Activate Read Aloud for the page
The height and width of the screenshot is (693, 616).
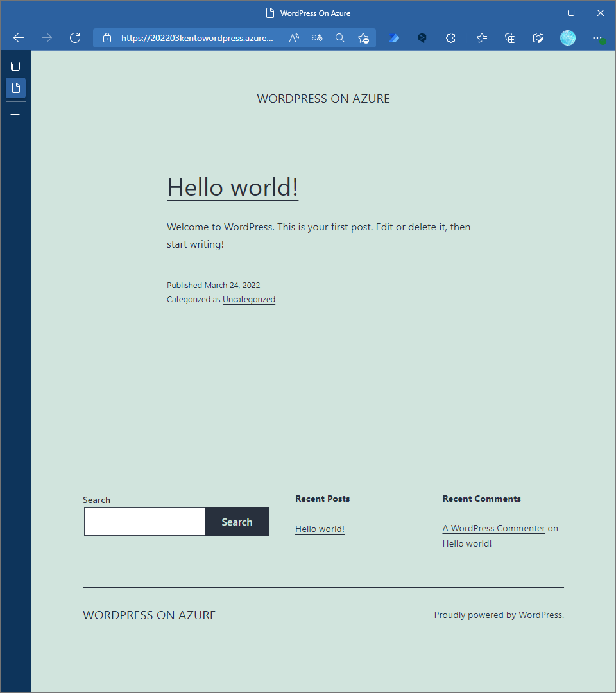[293, 38]
